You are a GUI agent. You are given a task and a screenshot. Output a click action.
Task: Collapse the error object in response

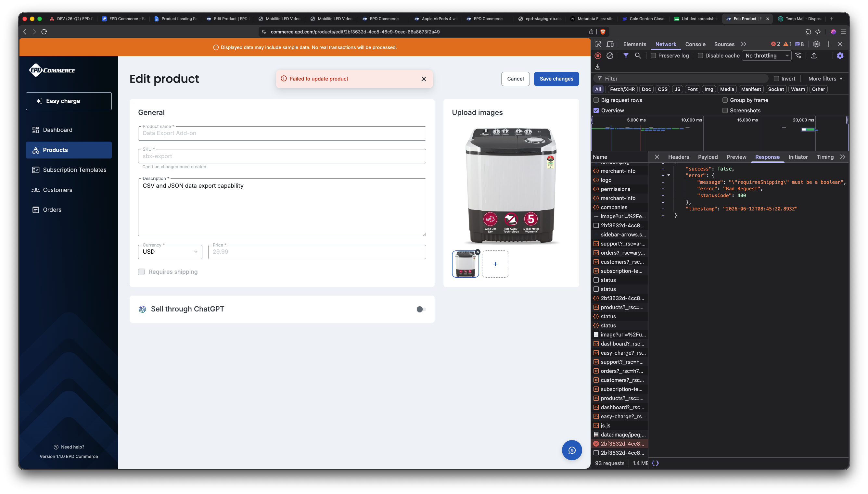coord(669,175)
